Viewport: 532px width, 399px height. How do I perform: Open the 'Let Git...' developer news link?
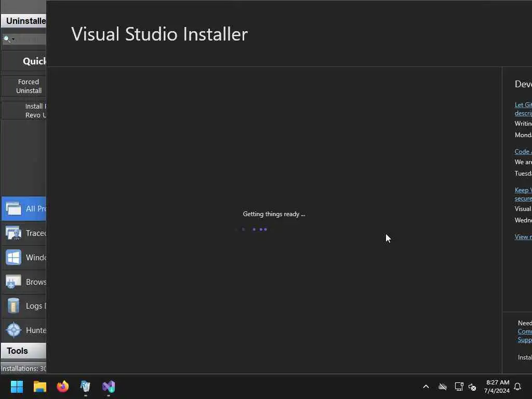coord(523,109)
